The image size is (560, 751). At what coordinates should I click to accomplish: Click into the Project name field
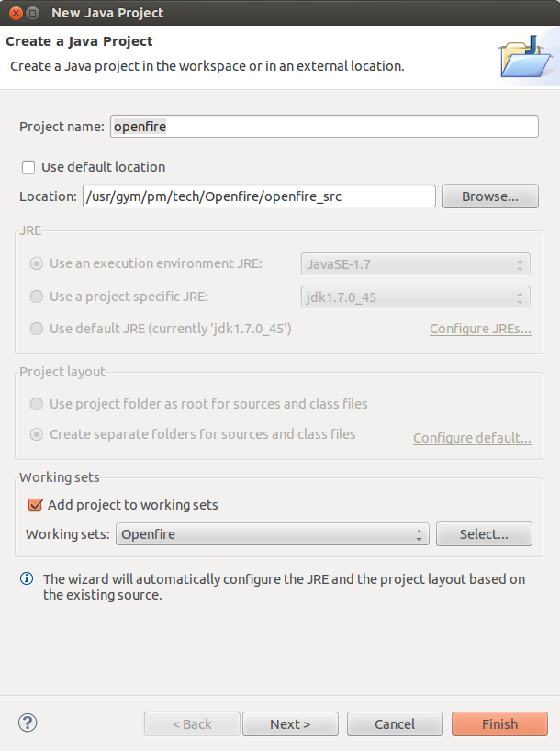click(x=324, y=127)
